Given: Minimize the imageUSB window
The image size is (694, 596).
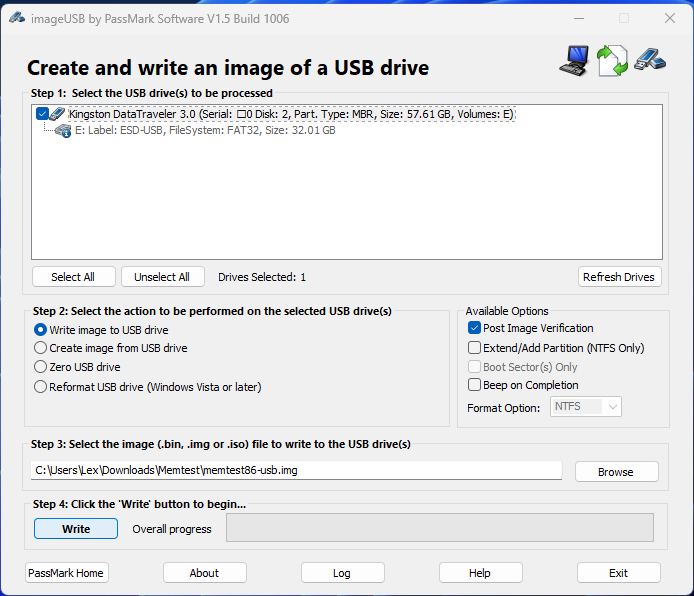Looking at the screenshot, I should pos(578,18).
